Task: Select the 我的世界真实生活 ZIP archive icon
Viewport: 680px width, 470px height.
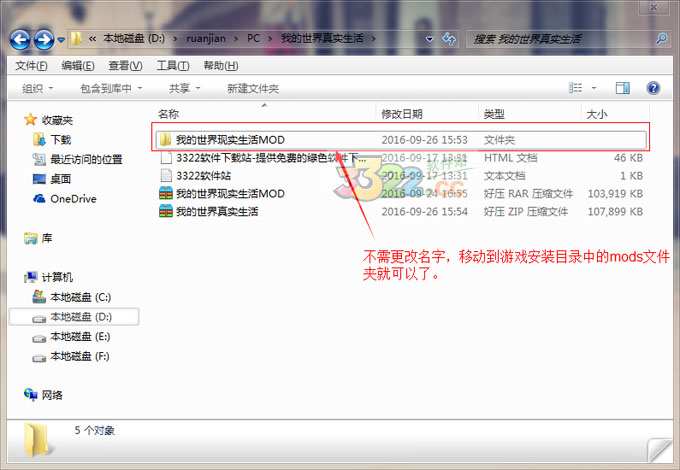Action: click(166, 211)
